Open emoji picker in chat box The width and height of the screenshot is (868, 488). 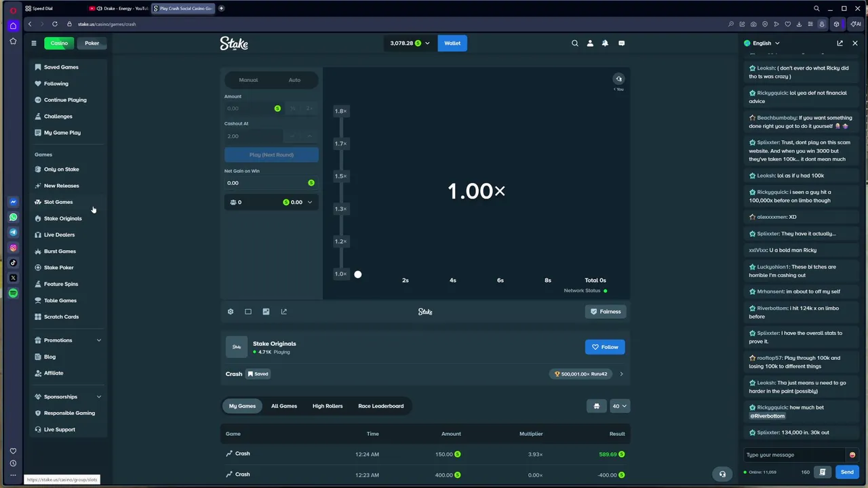click(852, 455)
